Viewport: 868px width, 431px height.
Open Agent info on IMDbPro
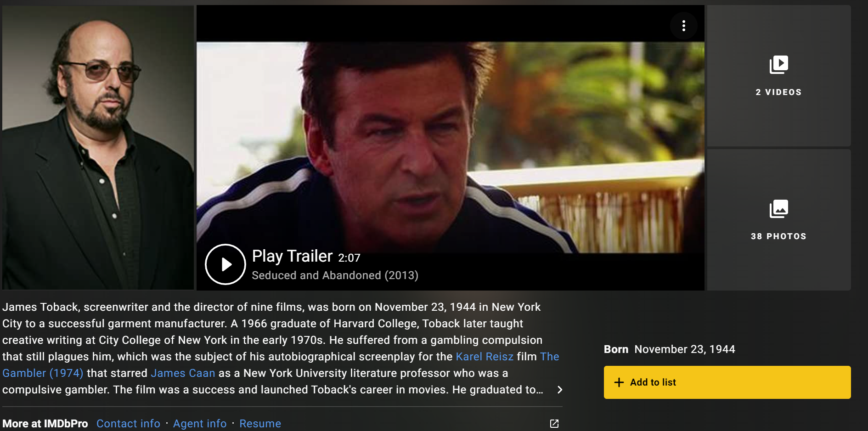point(200,424)
